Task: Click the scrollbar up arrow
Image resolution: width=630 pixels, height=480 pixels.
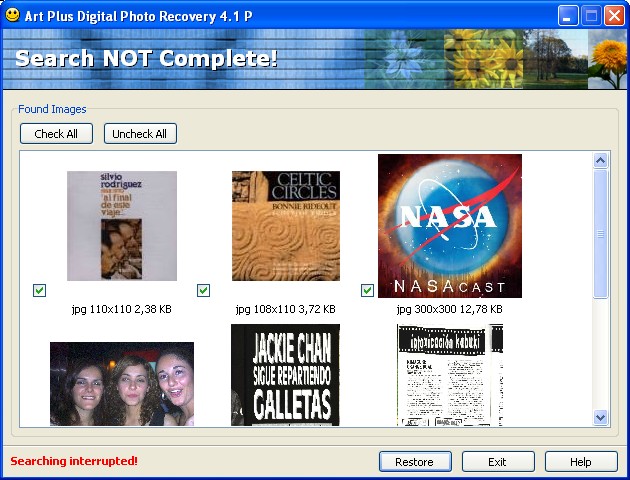Action: point(600,161)
